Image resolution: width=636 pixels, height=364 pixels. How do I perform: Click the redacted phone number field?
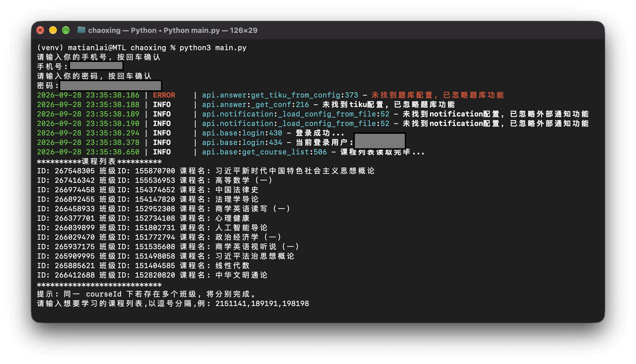[x=96, y=66]
